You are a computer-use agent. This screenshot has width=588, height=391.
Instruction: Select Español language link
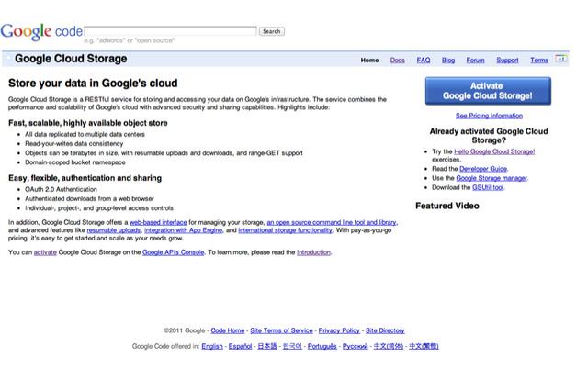click(x=240, y=346)
